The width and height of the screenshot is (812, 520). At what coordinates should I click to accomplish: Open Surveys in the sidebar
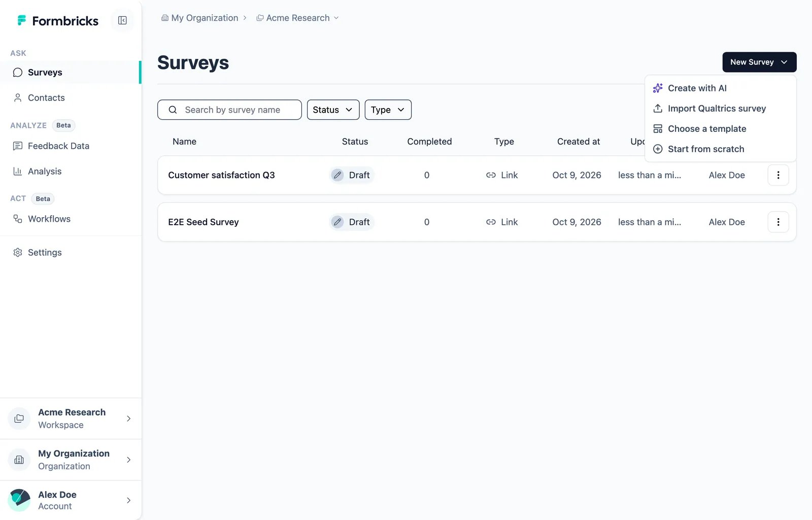click(x=70, y=73)
